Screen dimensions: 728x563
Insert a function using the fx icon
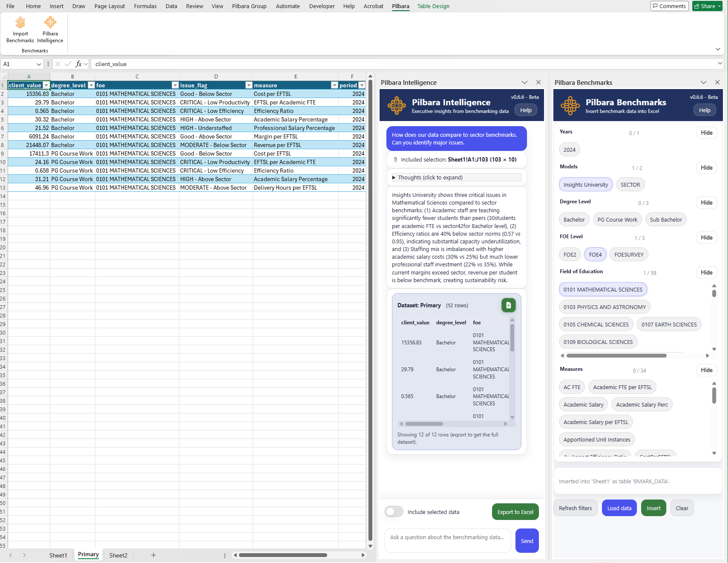(79, 64)
